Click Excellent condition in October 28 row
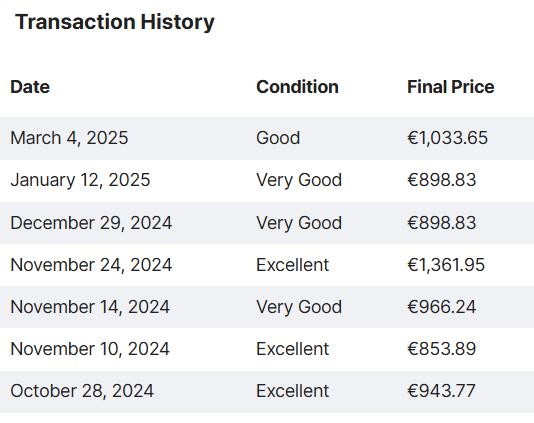 pyautogui.click(x=293, y=391)
